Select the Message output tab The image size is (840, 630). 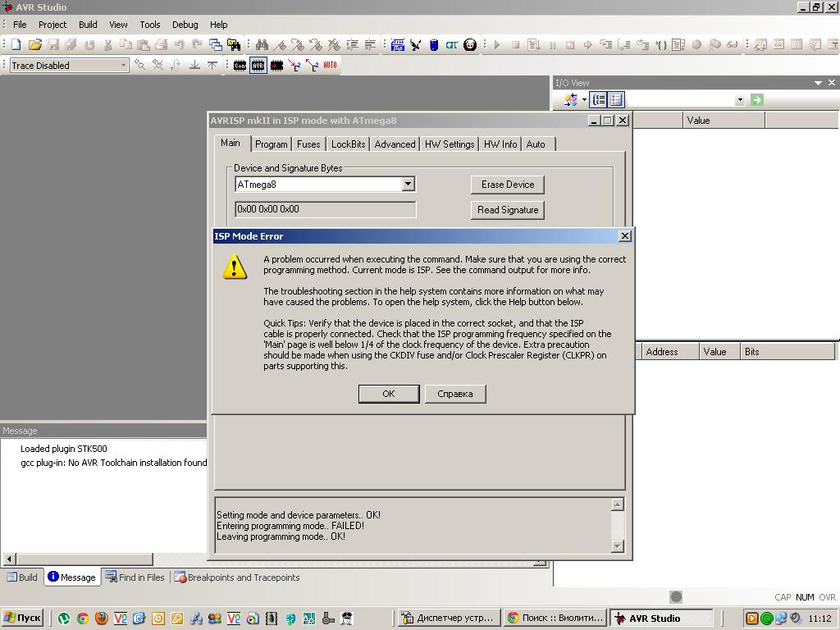pos(72,577)
